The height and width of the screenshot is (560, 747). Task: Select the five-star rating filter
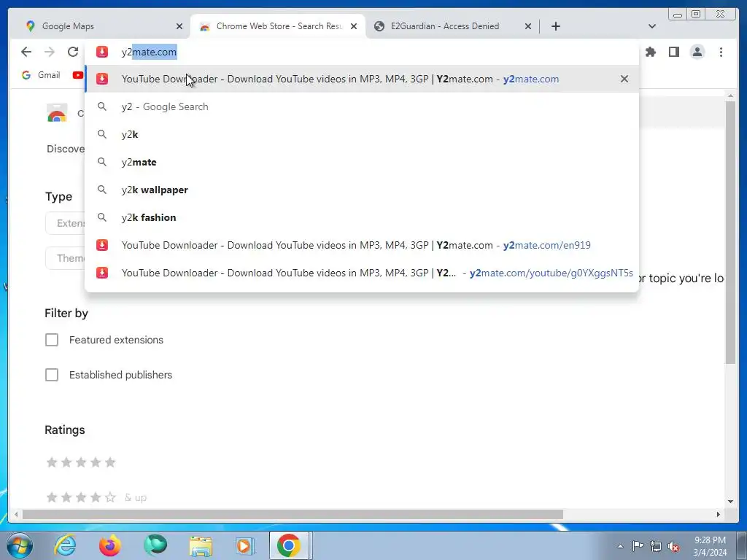[81, 462]
